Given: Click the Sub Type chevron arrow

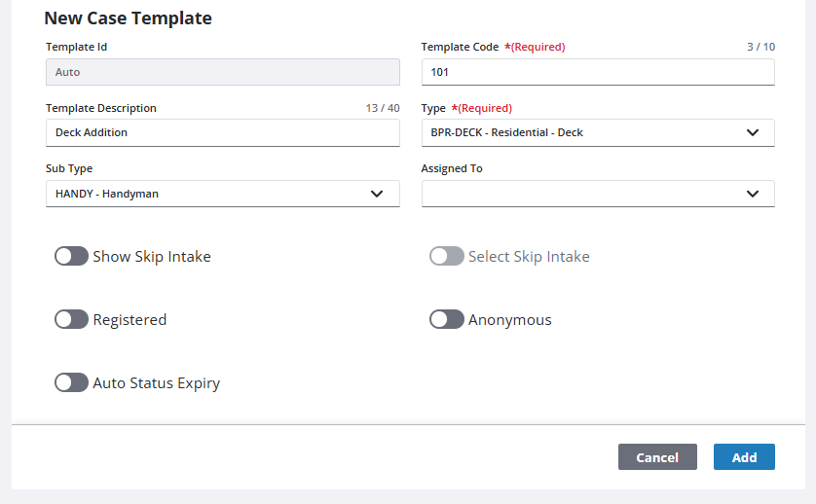Looking at the screenshot, I should click(x=377, y=194).
